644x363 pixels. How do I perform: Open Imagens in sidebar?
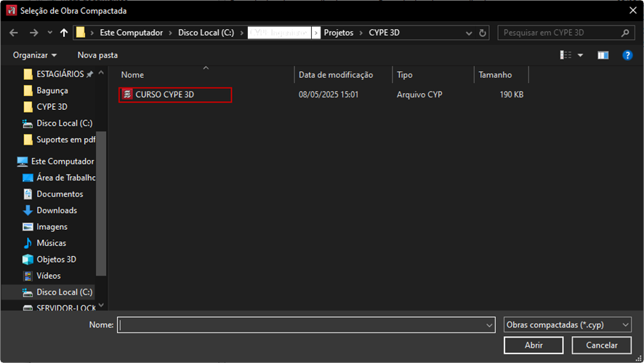[x=52, y=227]
